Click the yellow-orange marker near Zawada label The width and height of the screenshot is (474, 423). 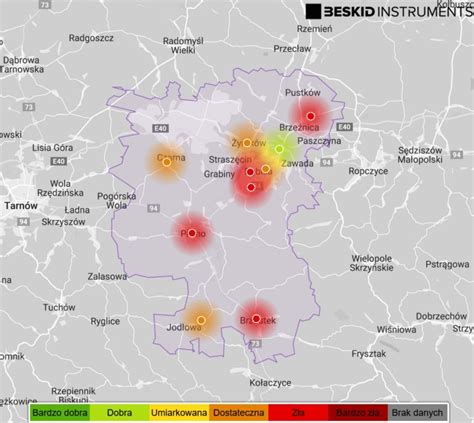[x=265, y=169]
